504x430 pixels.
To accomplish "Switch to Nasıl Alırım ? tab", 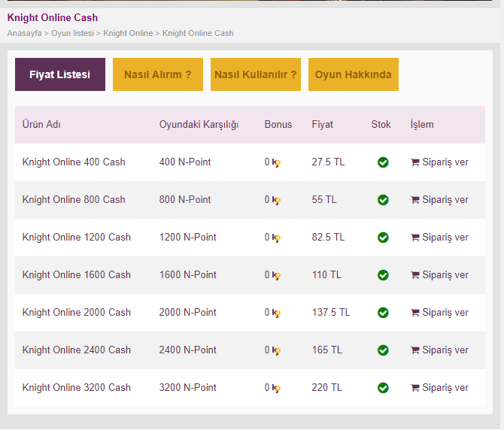I will click(158, 74).
